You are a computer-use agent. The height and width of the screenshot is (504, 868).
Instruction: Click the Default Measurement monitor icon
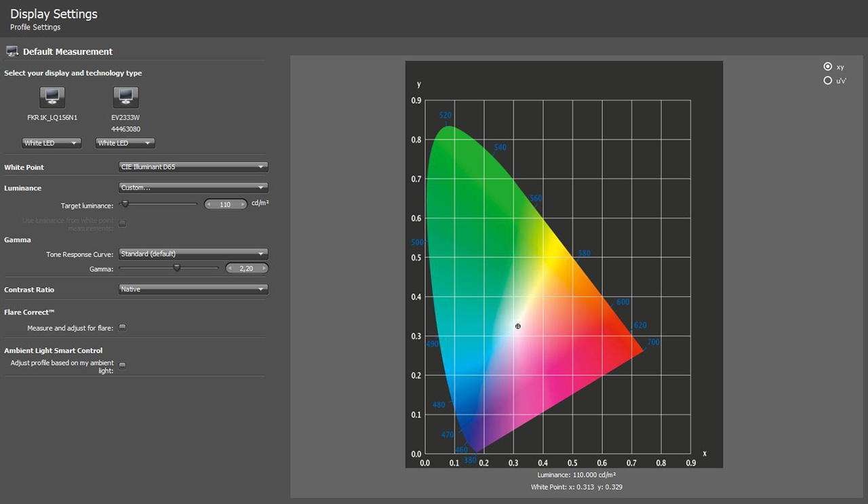(12, 52)
